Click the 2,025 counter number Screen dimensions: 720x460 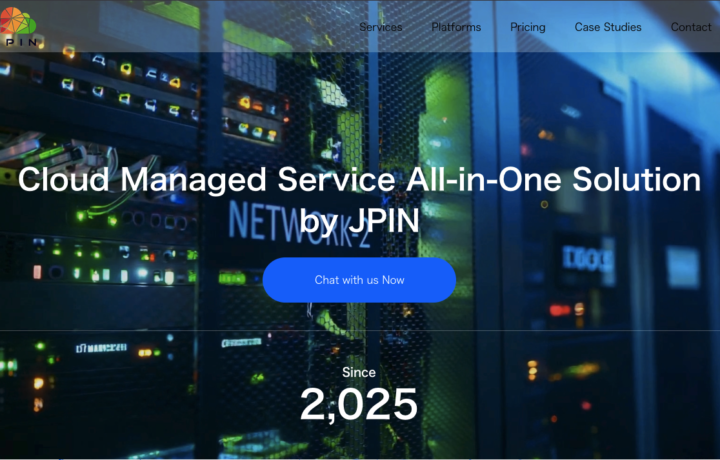point(359,404)
